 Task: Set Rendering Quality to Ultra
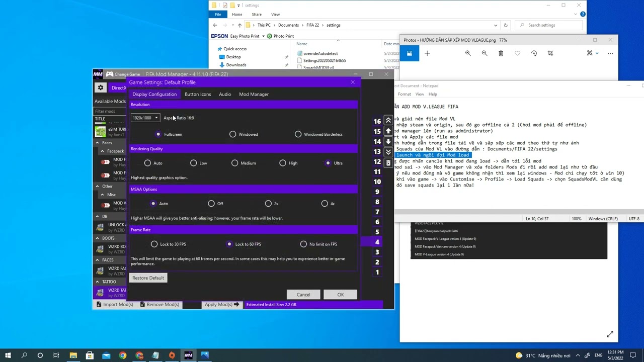pyautogui.click(x=334, y=163)
